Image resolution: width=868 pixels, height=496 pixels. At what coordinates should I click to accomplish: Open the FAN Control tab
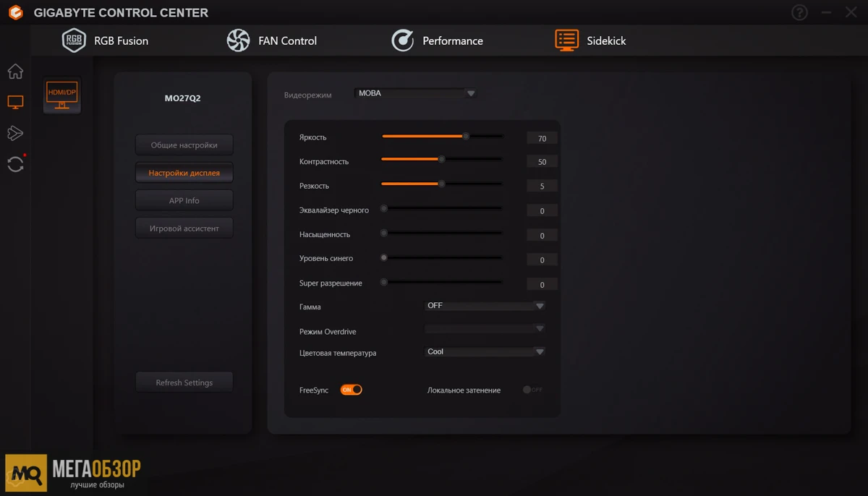(x=272, y=40)
